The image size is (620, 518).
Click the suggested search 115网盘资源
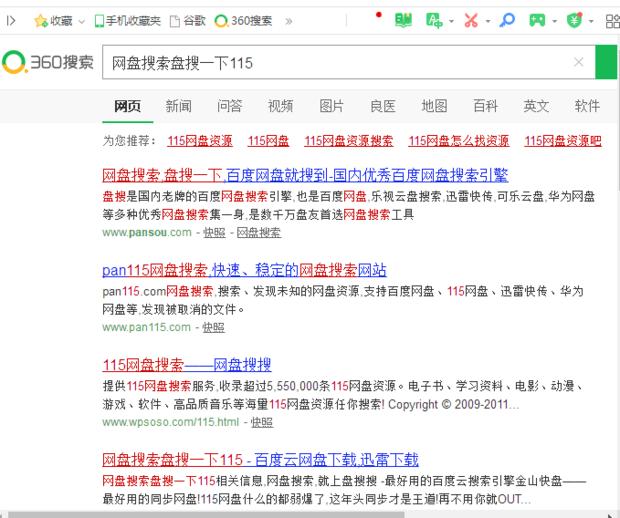click(200, 141)
